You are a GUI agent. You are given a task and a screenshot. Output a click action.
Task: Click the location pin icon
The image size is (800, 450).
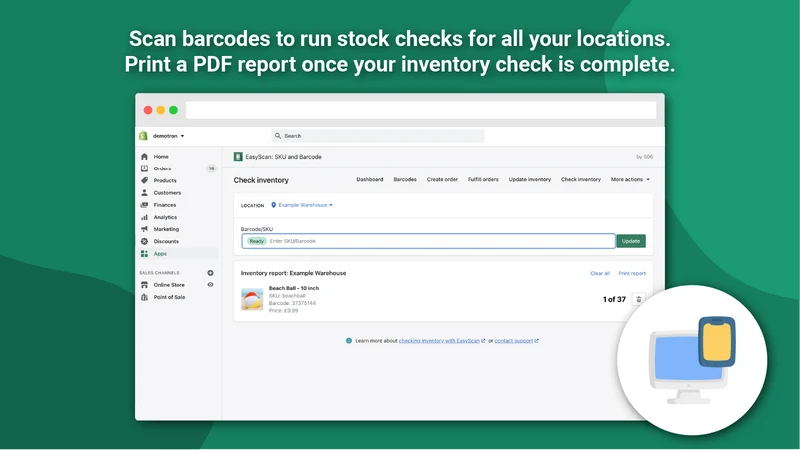[273, 205]
